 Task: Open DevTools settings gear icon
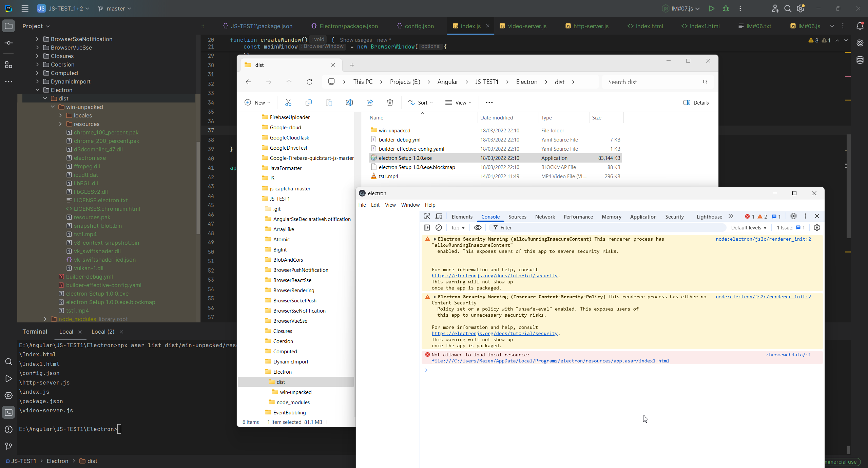point(793,216)
